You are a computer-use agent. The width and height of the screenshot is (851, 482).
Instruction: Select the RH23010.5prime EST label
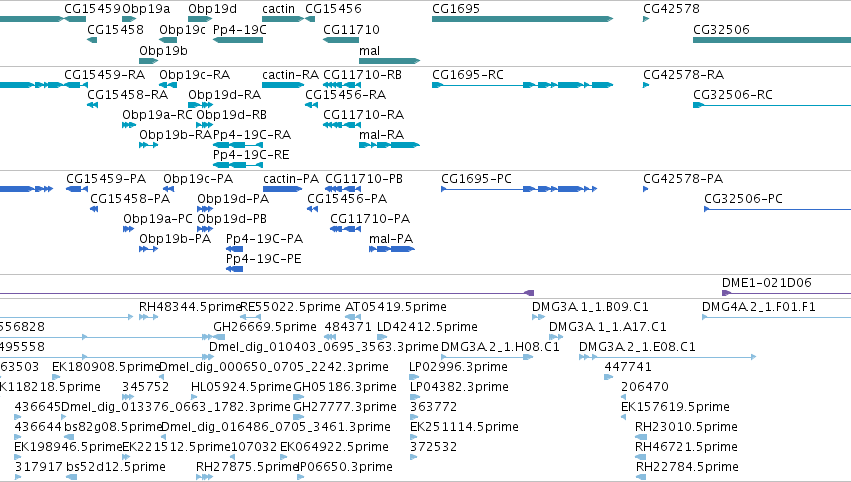coord(687,427)
